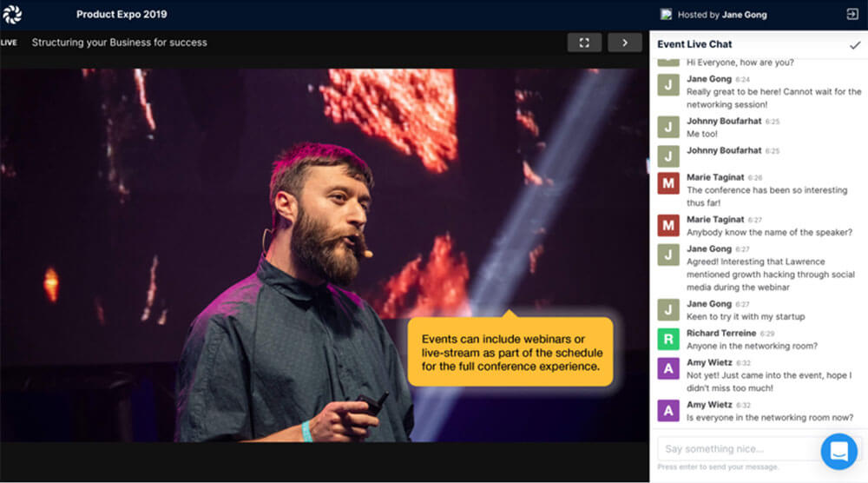Toggle the Event Live Chat checkmark
Viewport: 868px width, 483px height.
(x=854, y=45)
